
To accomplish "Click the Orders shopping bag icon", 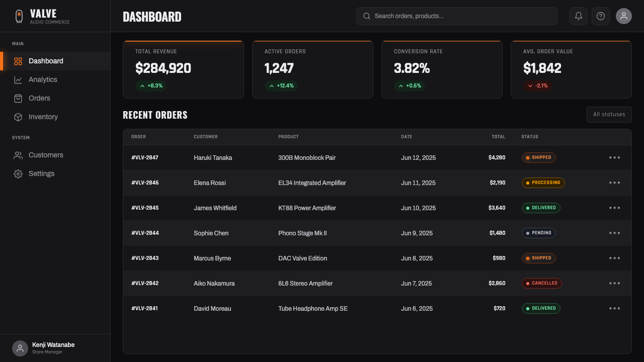I will (x=18, y=98).
